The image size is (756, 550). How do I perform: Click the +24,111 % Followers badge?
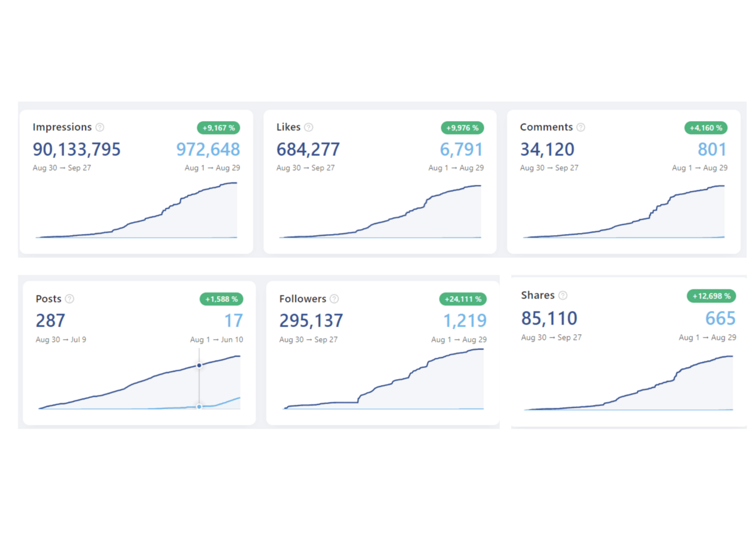(463, 299)
